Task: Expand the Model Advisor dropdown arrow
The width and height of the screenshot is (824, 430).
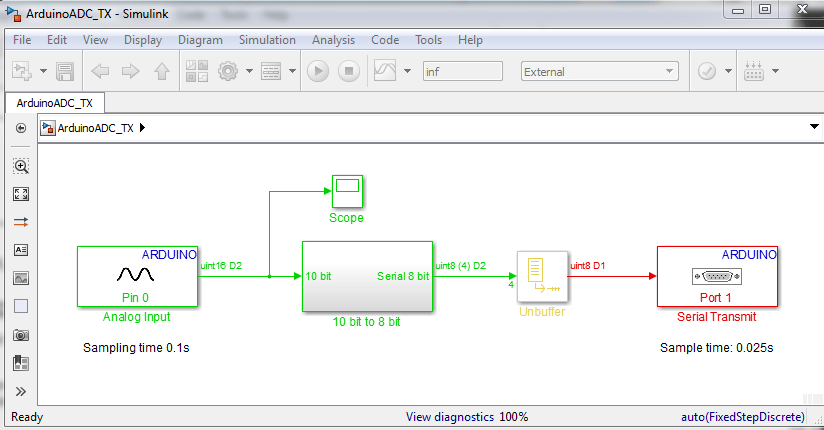Action: [728, 71]
